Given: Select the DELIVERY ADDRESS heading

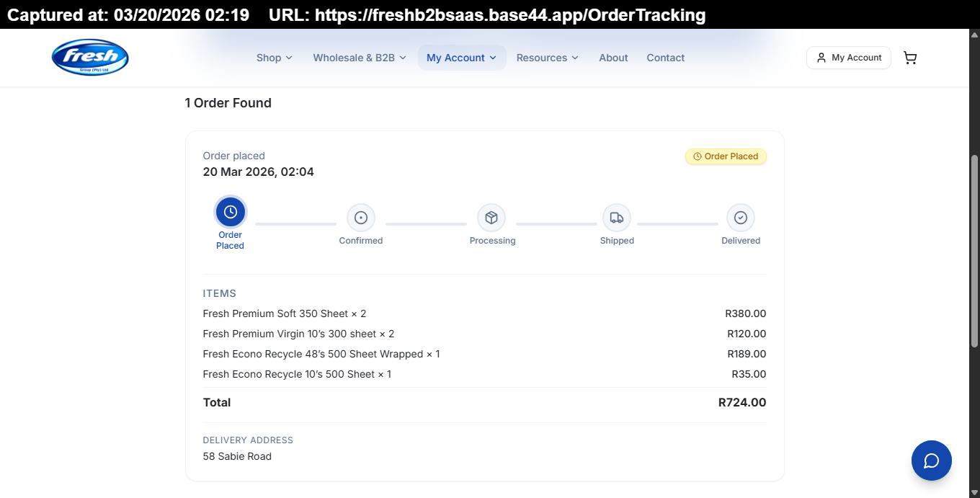Looking at the screenshot, I should click(x=248, y=440).
